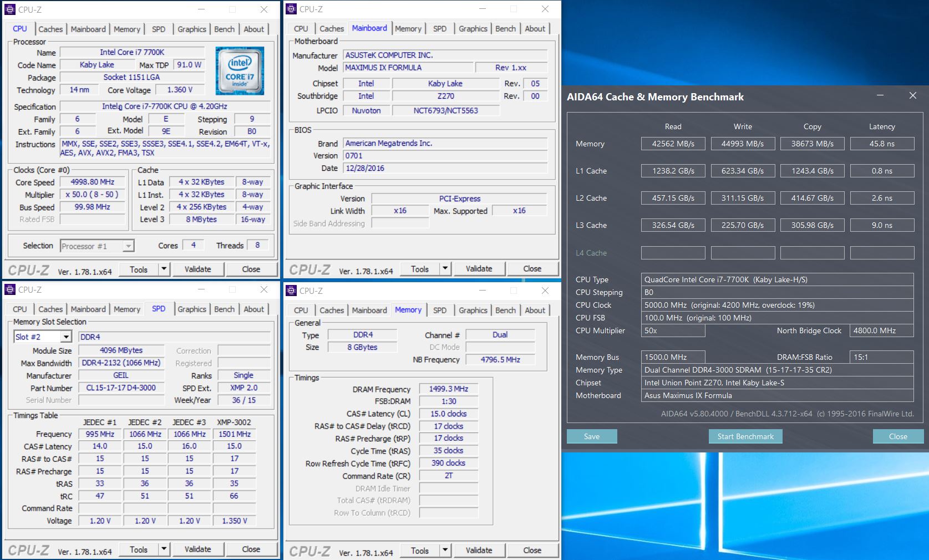
Task: Click the Core Speed 4998.80 MHz value
Action: click(x=93, y=182)
